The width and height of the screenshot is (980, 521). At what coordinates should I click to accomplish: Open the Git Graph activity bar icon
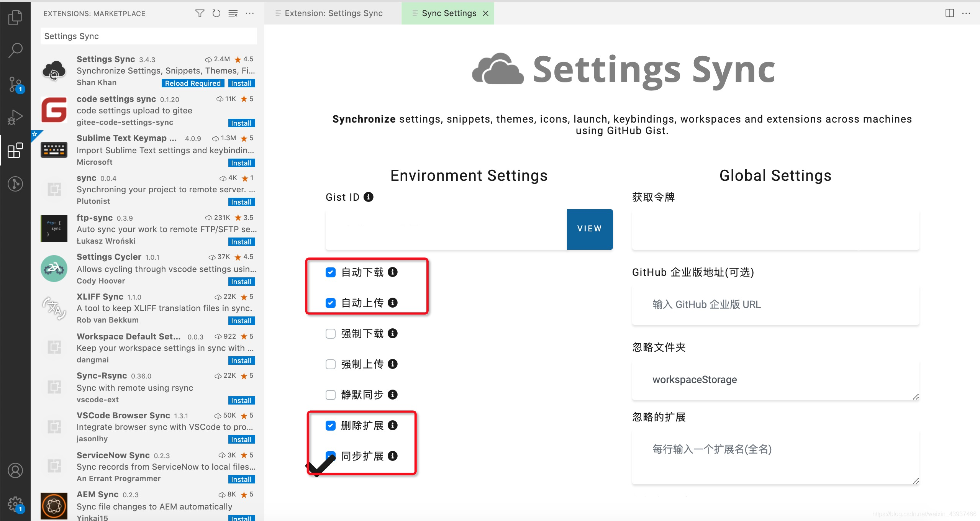tap(15, 184)
